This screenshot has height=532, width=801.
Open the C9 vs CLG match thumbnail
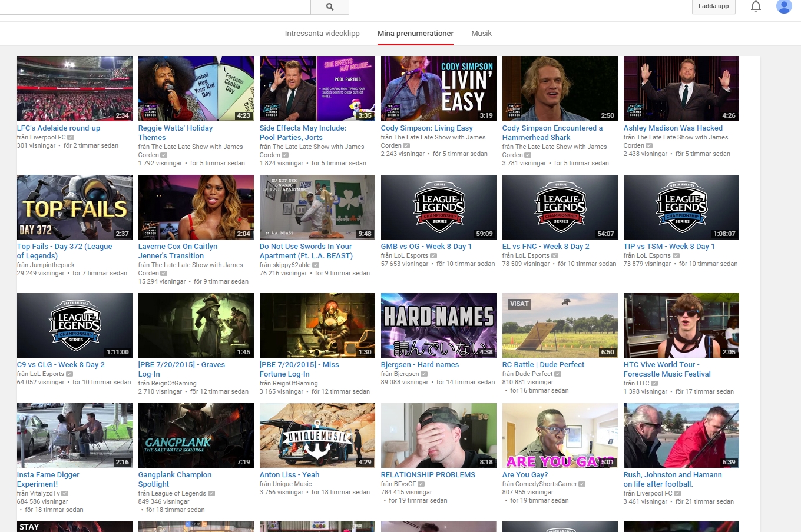(75, 325)
